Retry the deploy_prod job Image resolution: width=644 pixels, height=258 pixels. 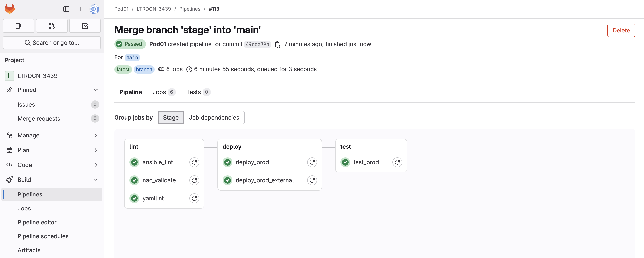coord(312,162)
